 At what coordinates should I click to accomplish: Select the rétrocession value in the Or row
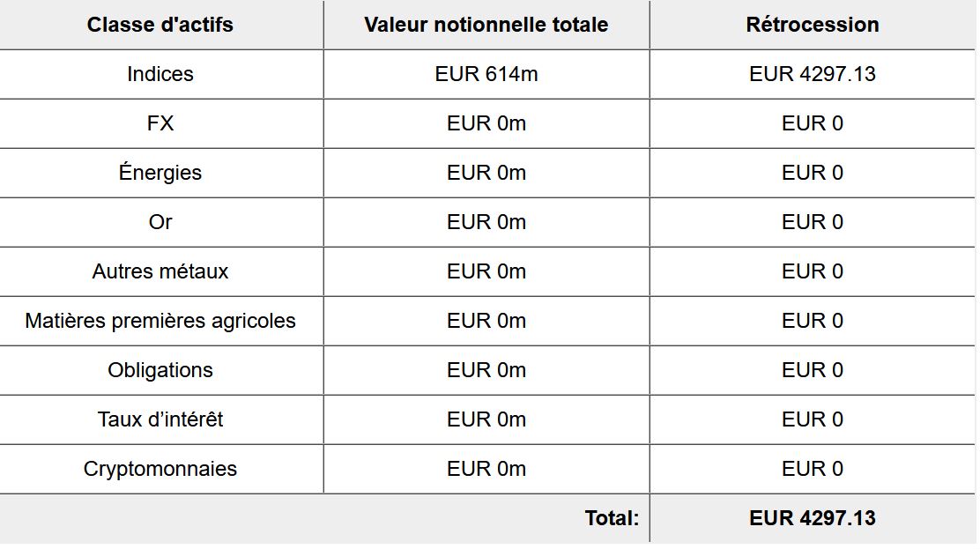pyautogui.click(x=813, y=222)
